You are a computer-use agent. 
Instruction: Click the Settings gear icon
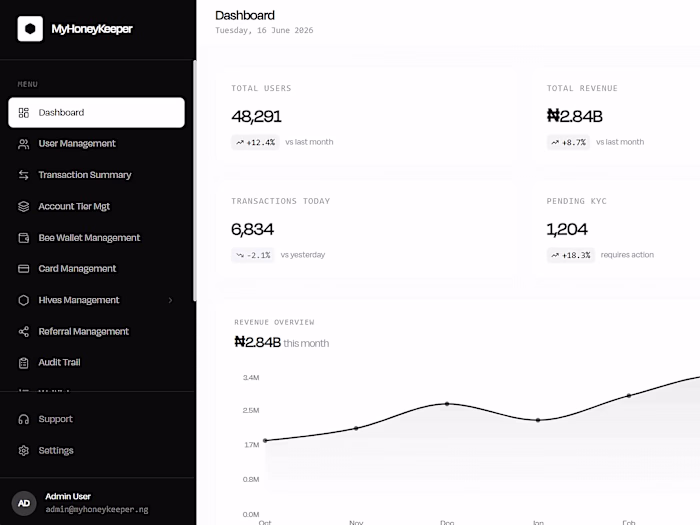coord(24,450)
